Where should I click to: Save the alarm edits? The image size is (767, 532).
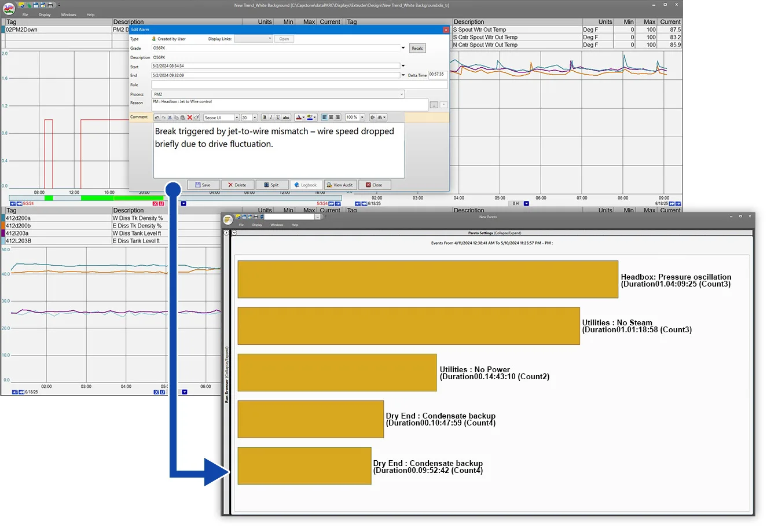[x=203, y=185]
